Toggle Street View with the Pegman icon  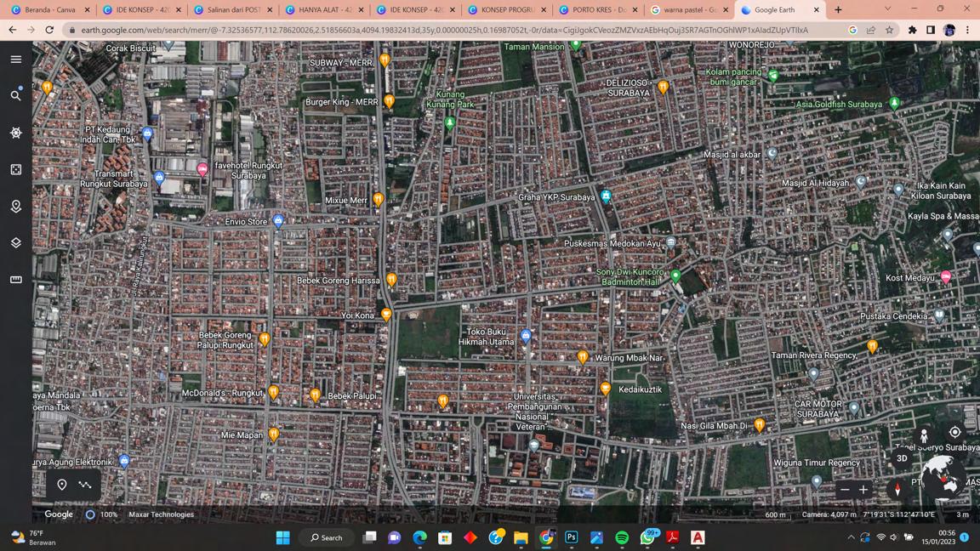tap(924, 436)
